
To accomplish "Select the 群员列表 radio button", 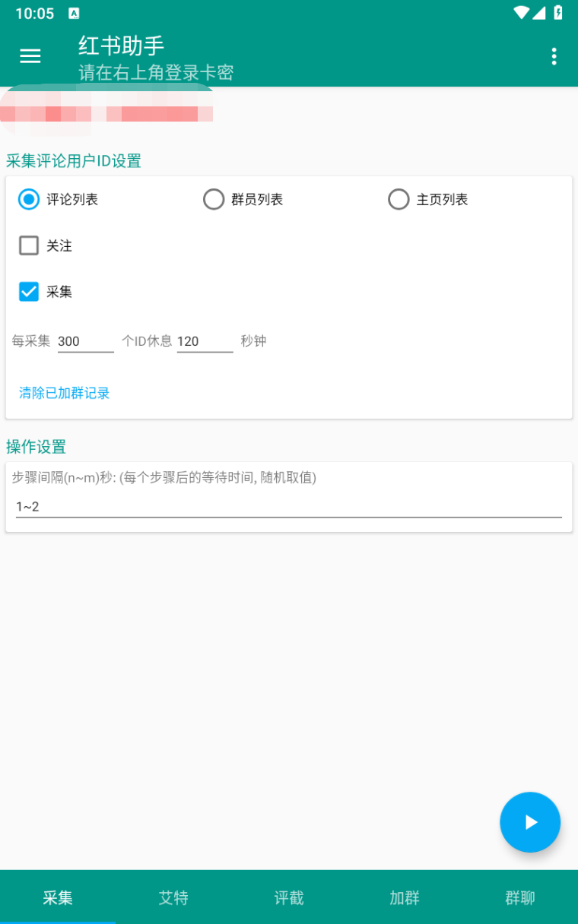I will point(214,199).
